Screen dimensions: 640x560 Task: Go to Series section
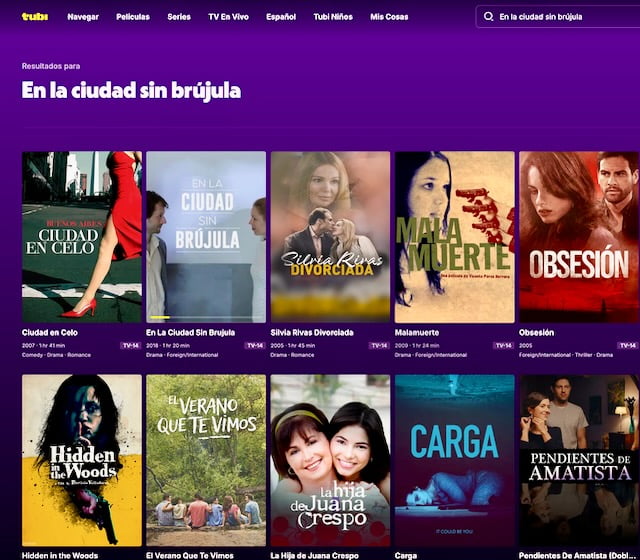click(179, 17)
